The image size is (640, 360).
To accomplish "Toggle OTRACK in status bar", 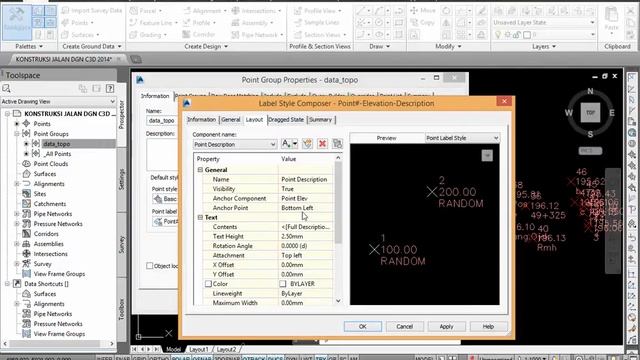I will pos(254,358).
